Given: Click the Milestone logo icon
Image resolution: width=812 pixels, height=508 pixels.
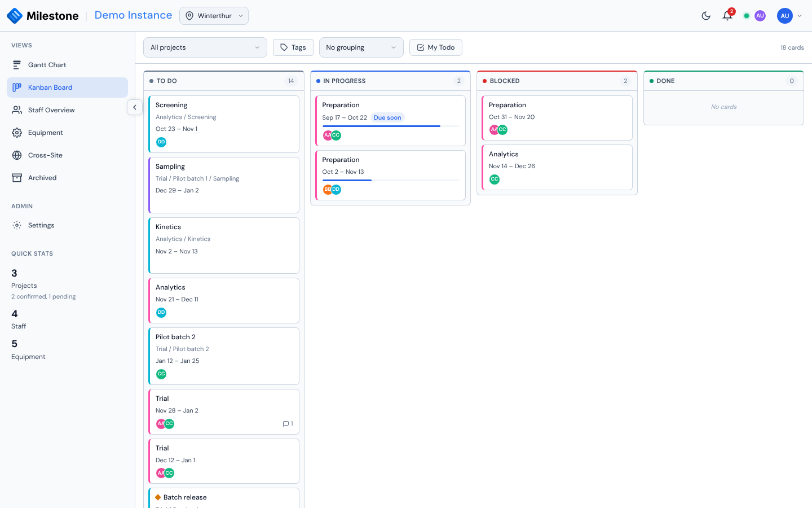Looking at the screenshot, I should (15, 16).
